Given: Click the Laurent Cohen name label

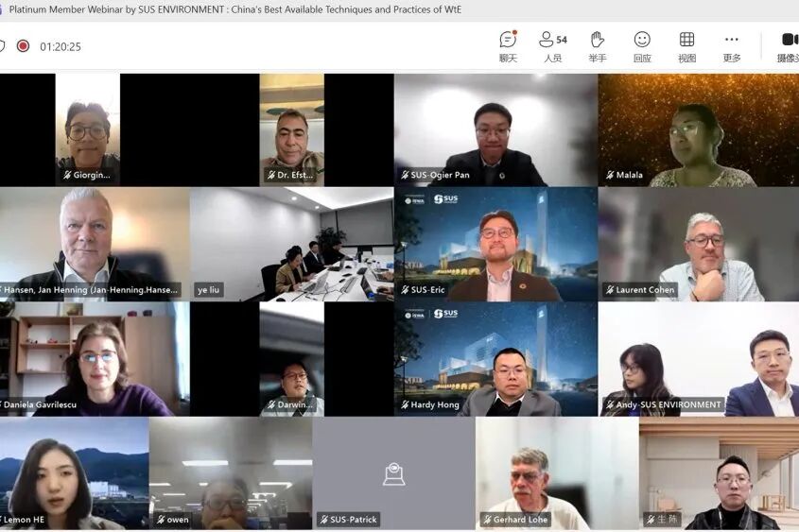Looking at the screenshot, I should click(640, 290).
